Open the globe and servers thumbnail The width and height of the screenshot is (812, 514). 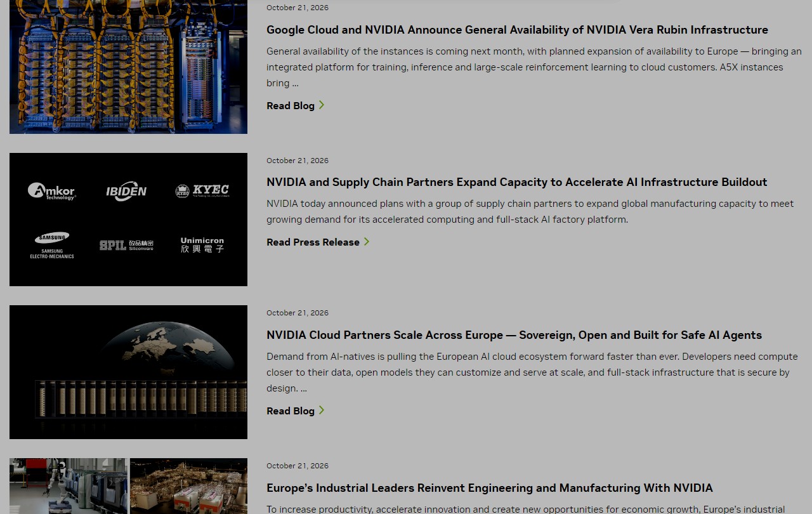[x=128, y=372]
